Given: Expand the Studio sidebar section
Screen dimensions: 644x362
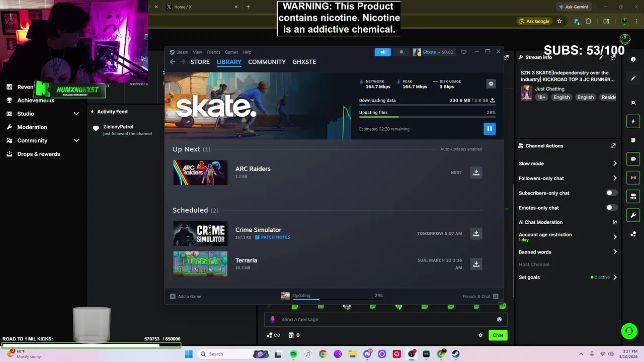Looking at the screenshot, I should pos(76,114).
